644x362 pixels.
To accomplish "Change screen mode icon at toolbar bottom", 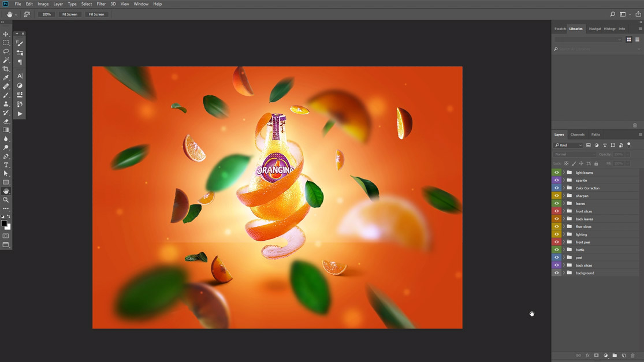I will coord(6,245).
